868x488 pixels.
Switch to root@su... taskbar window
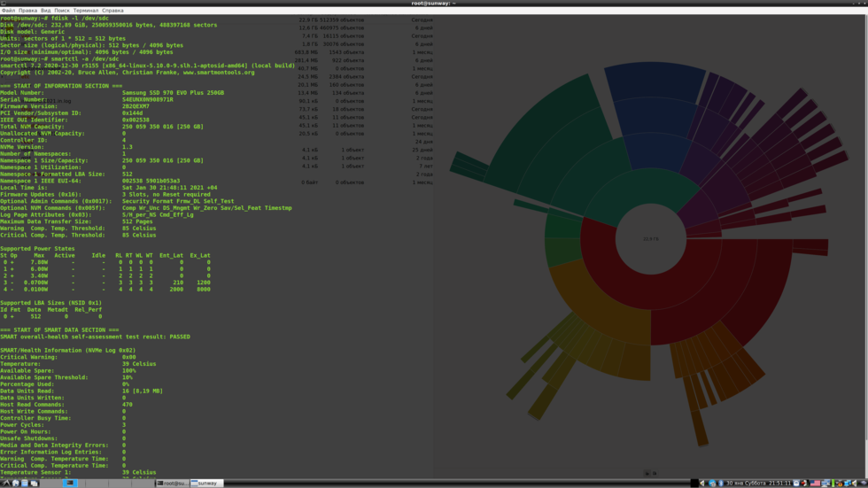172,484
